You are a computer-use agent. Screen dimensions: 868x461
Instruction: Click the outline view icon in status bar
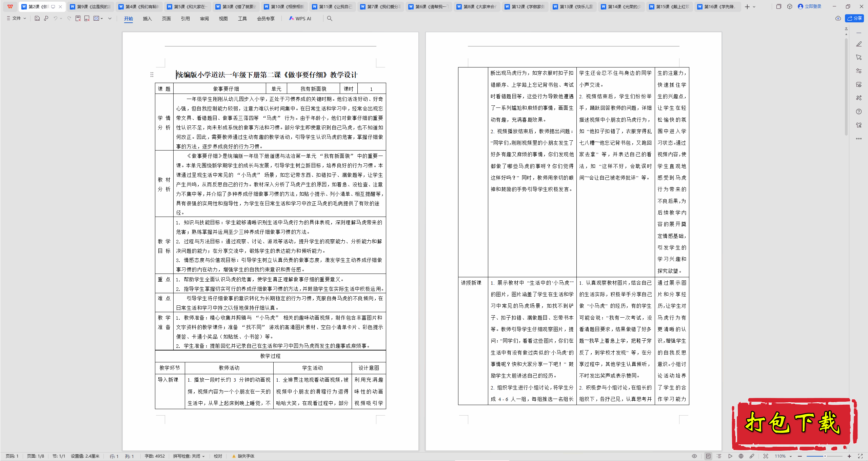point(719,456)
